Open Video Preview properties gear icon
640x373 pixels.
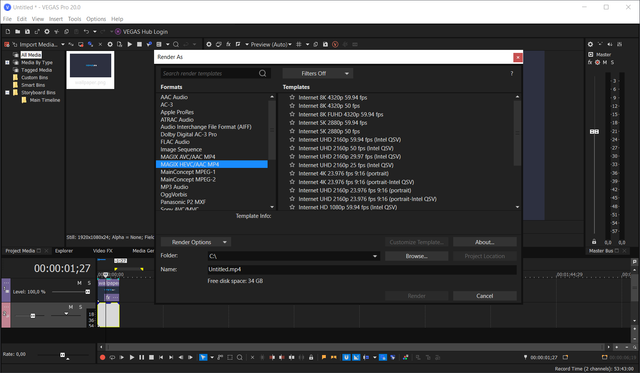pos(209,44)
